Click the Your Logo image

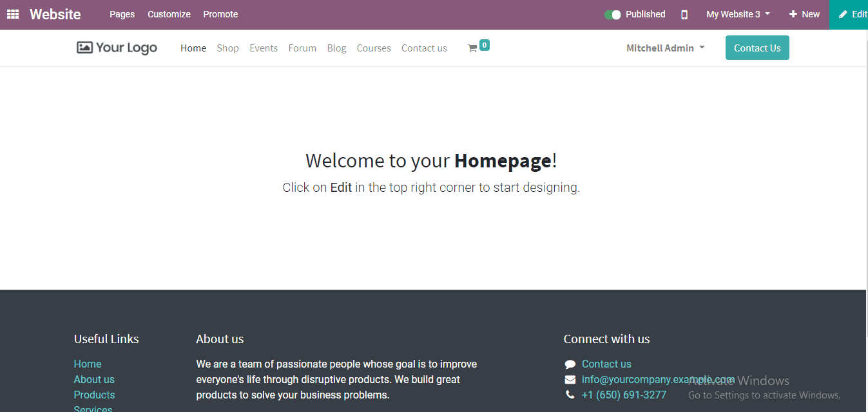117,48
